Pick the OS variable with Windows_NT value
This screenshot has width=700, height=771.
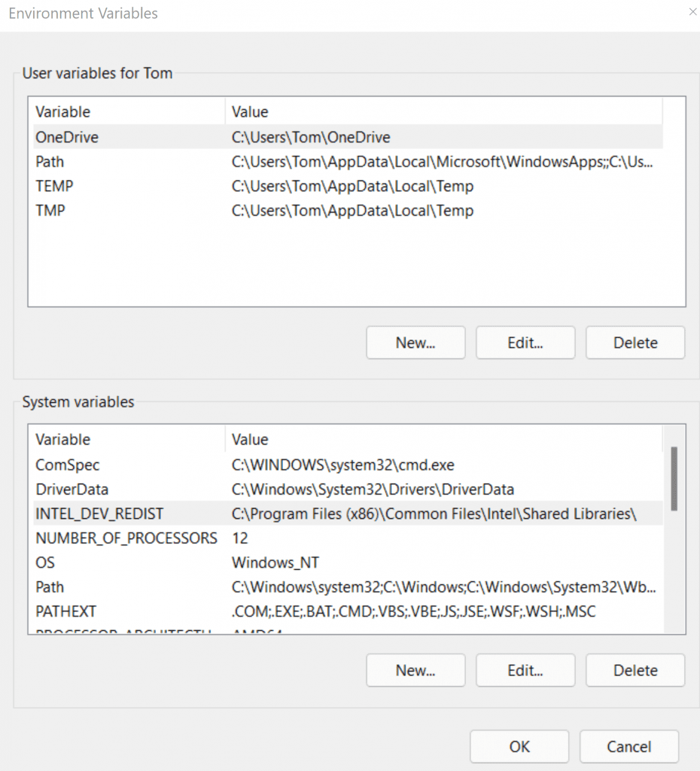click(45, 562)
